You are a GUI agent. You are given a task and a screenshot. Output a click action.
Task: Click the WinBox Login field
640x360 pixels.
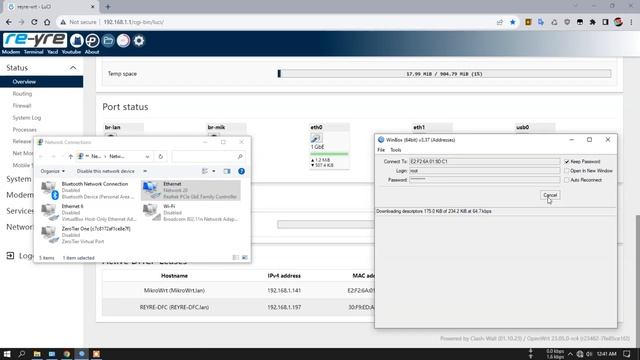[x=484, y=171]
